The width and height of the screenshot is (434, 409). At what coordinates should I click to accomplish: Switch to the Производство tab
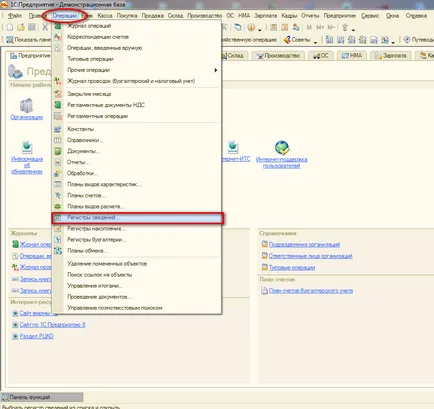pos(278,56)
